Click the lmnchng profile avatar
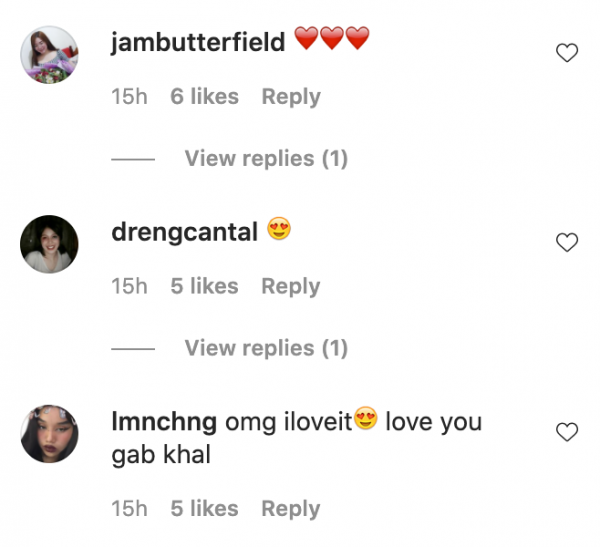The width and height of the screenshot is (600, 547). point(50,434)
